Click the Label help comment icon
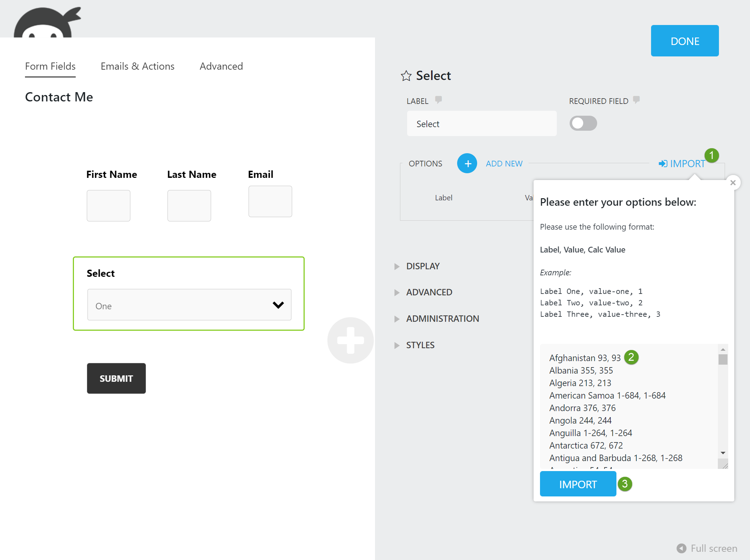Image resolution: width=750 pixels, height=560 pixels. 439,100
